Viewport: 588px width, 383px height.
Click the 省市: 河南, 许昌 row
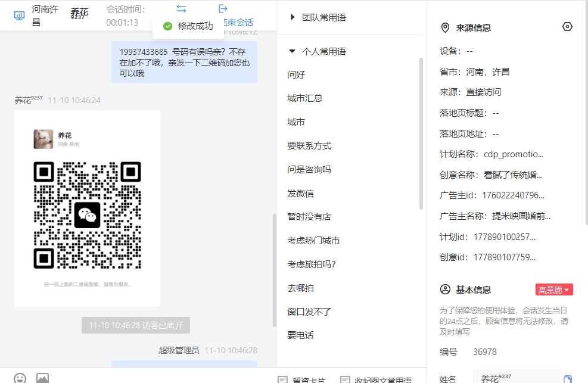475,71
